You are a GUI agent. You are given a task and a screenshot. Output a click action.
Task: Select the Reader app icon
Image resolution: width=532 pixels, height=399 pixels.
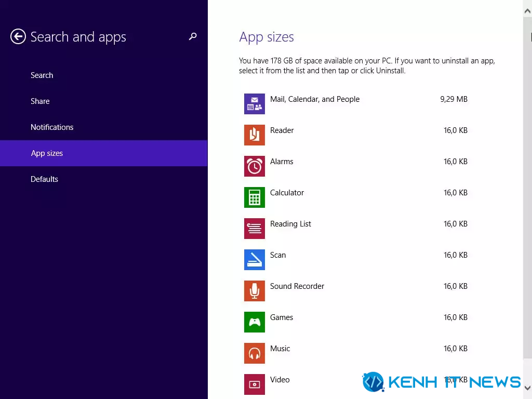point(255,135)
